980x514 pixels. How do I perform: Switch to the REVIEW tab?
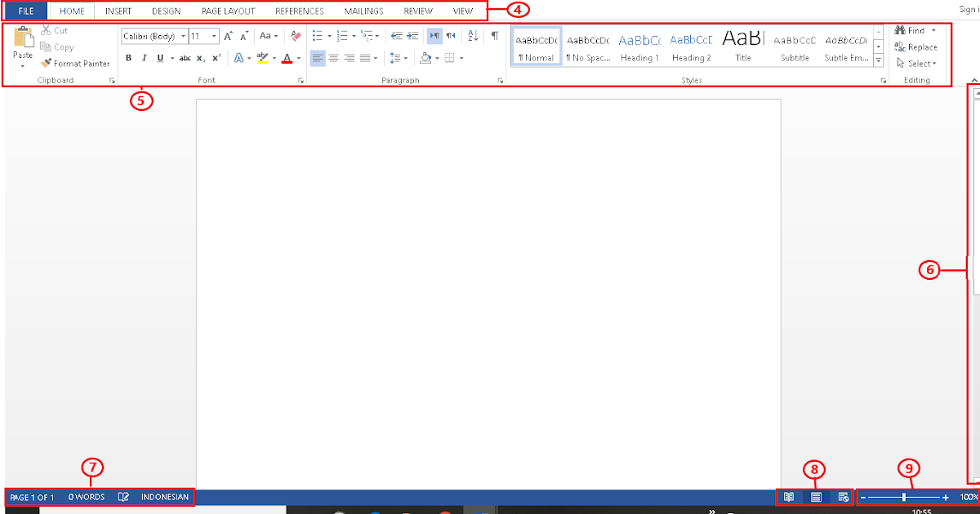pyautogui.click(x=418, y=11)
